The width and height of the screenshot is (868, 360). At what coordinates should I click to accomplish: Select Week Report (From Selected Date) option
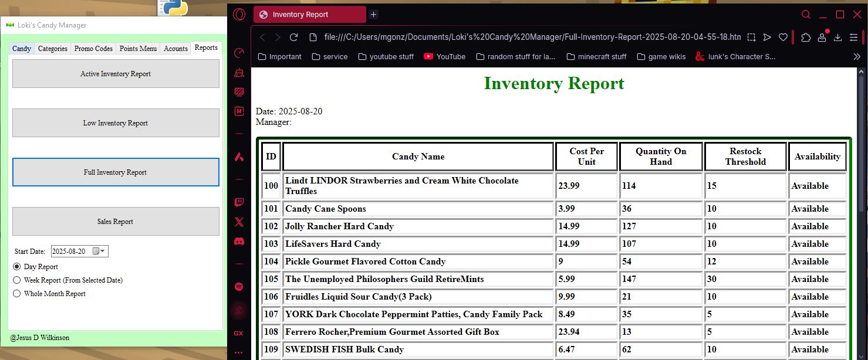click(x=17, y=280)
